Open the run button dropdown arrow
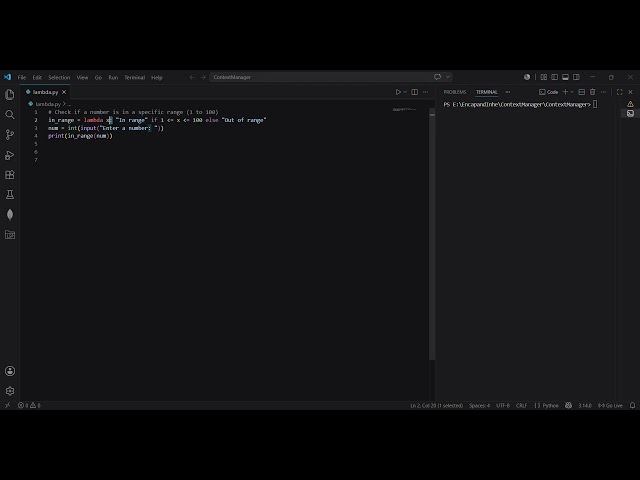 405,92
